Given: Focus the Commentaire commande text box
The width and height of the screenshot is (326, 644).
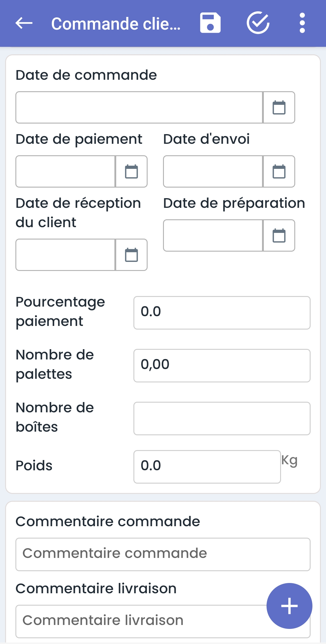Looking at the screenshot, I should (163, 555).
